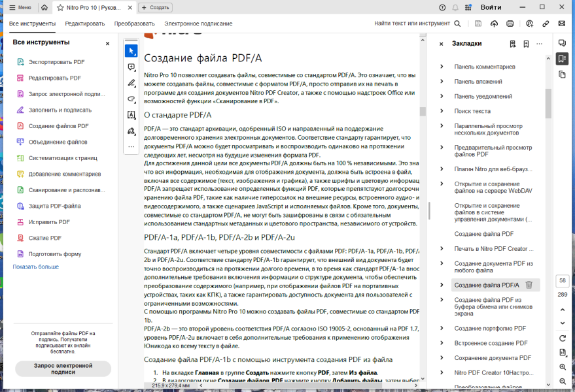Open the Редактировать top menu tab
The height and width of the screenshot is (392, 575).
point(84,24)
